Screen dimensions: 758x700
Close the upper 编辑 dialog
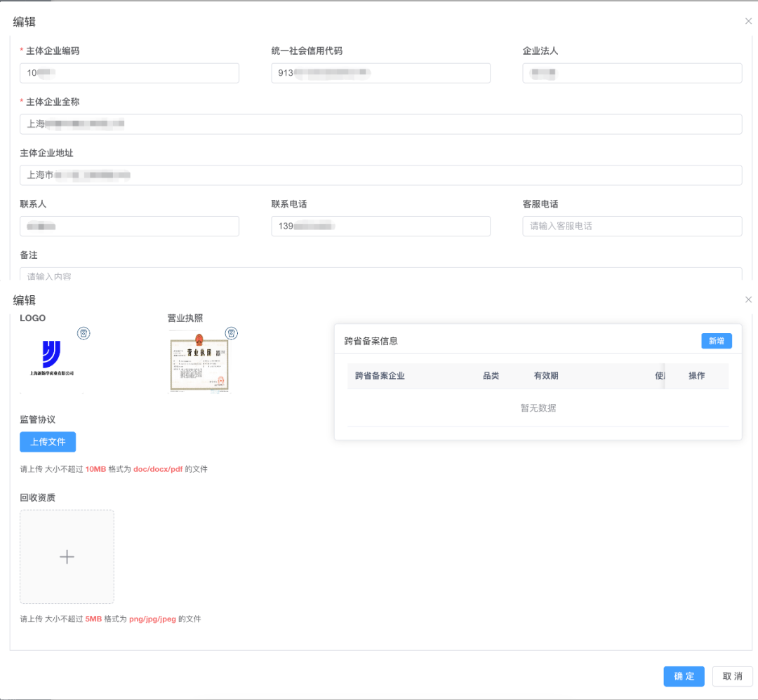748,21
